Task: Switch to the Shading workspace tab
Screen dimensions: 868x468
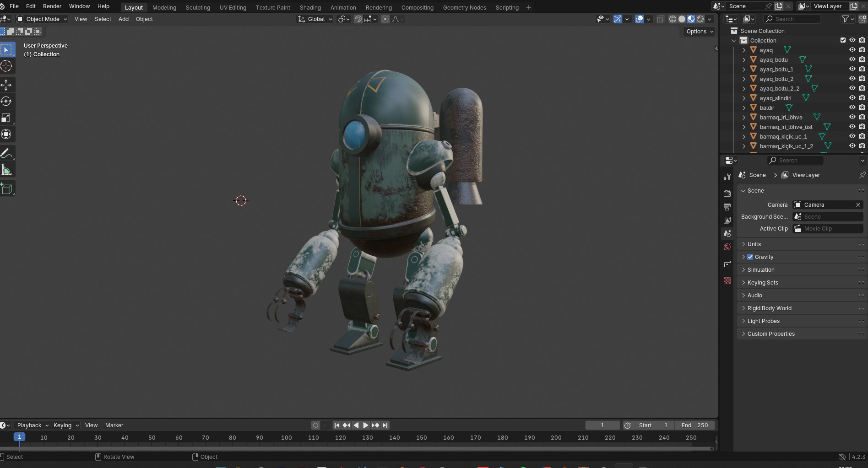Action: [310, 7]
